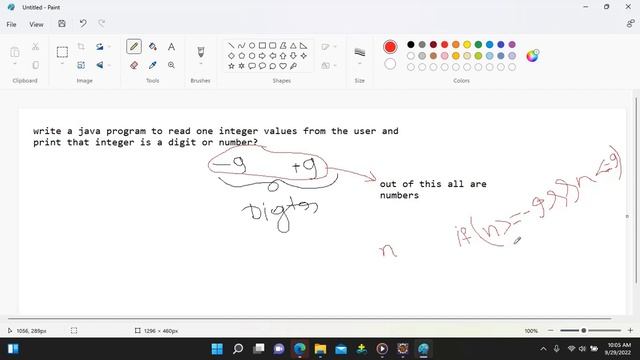Open the View menu
The width and height of the screenshot is (640, 360).
click(x=36, y=24)
